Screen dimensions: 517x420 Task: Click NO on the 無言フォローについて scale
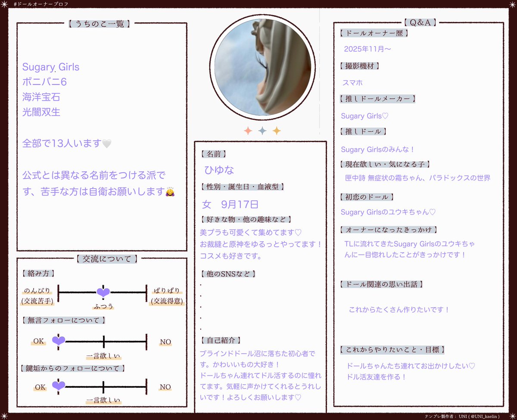coord(165,342)
